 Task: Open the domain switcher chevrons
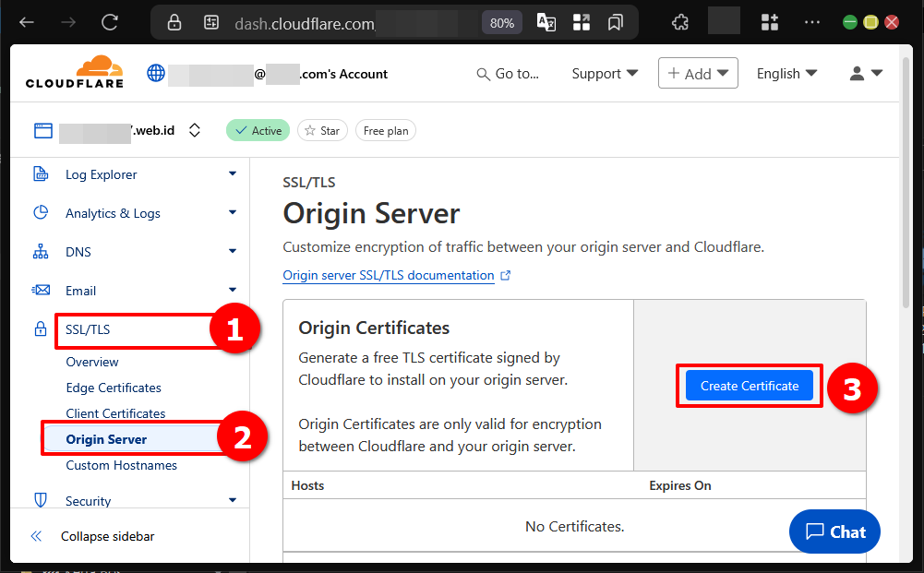[x=195, y=130]
